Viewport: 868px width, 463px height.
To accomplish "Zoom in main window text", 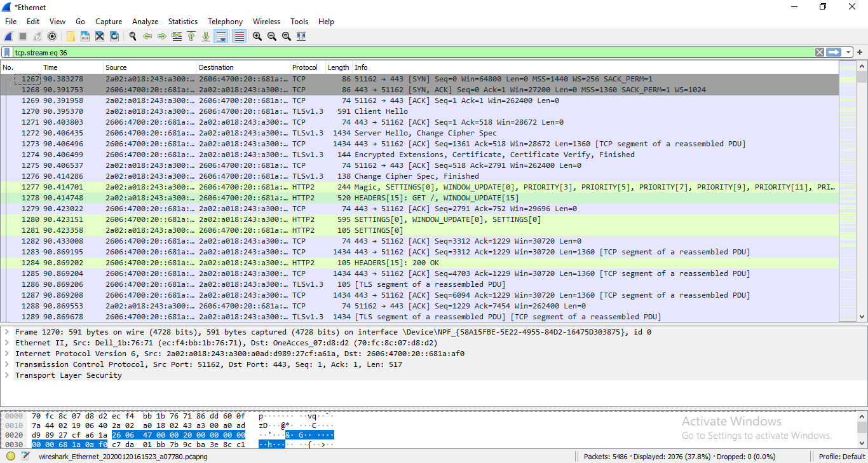I will (257, 36).
